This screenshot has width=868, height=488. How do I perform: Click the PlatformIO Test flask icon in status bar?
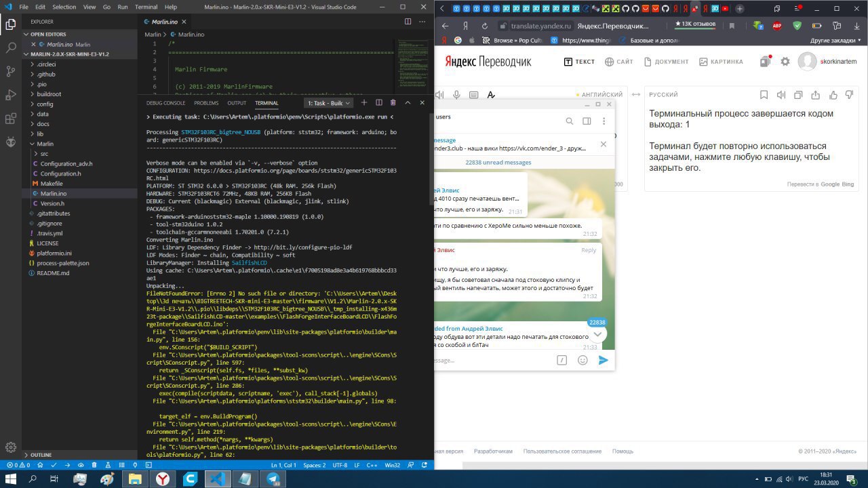point(108,466)
